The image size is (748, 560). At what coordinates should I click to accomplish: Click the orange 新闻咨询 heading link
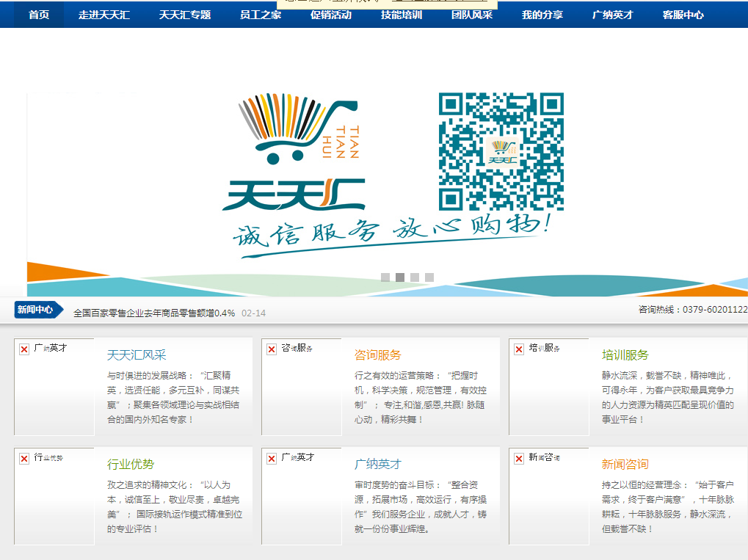point(625,464)
